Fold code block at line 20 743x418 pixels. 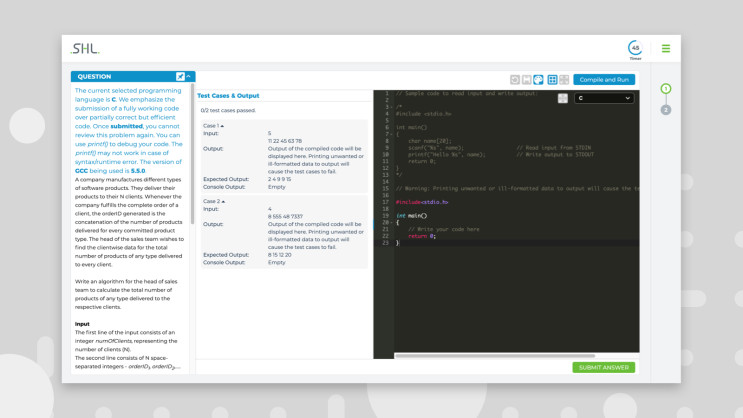click(391, 222)
